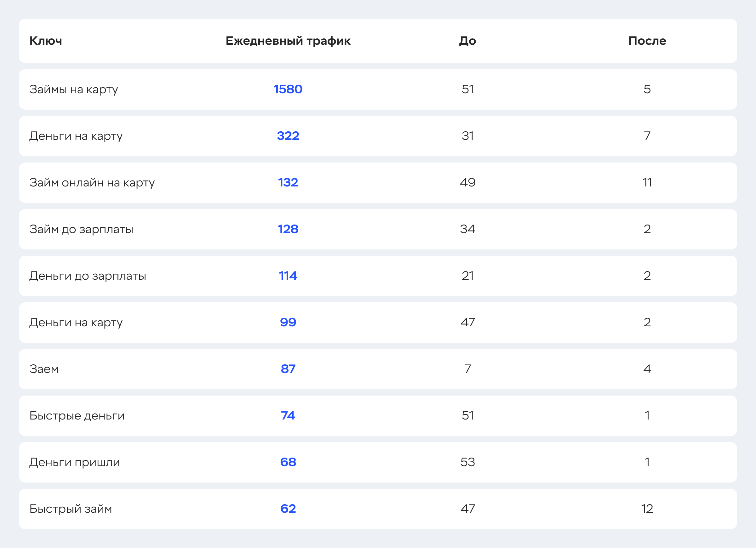This screenshot has height=548, width=756.
Task: Open the 99 traffic value
Action: tap(288, 322)
